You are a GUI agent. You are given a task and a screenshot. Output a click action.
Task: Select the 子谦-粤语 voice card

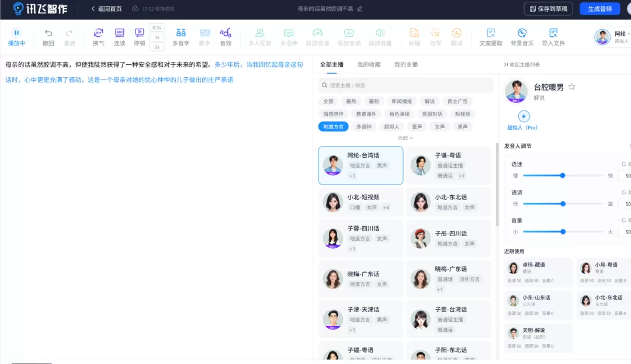(x=448, y=165)
